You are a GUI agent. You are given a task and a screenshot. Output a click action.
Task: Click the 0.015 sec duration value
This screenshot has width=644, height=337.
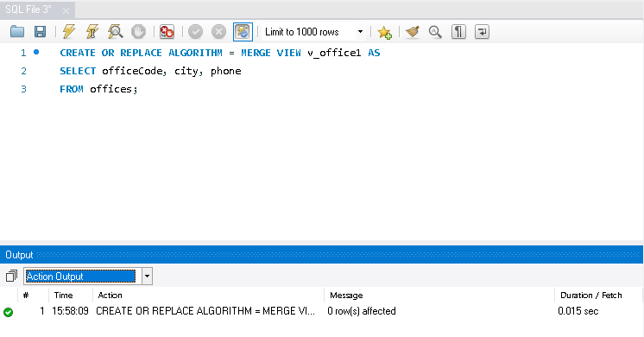tap(578, 311)
